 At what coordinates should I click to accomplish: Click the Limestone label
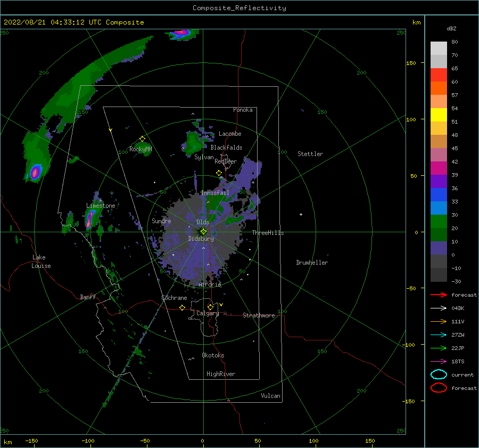click(x=101, y=206)
